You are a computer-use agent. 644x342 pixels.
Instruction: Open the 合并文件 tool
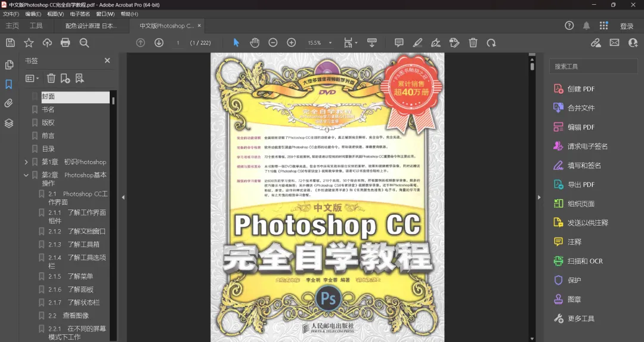coord(574,107)
